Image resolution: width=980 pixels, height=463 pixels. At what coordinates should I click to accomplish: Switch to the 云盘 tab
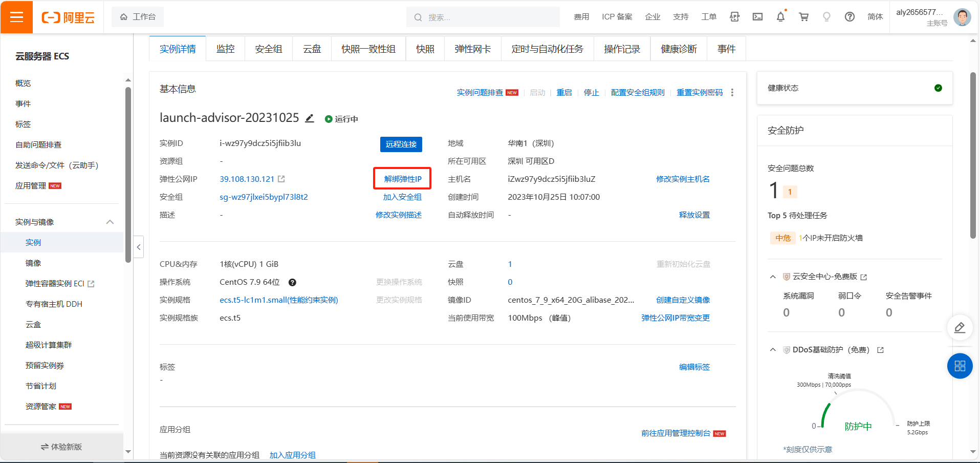(x=312, y=49)
